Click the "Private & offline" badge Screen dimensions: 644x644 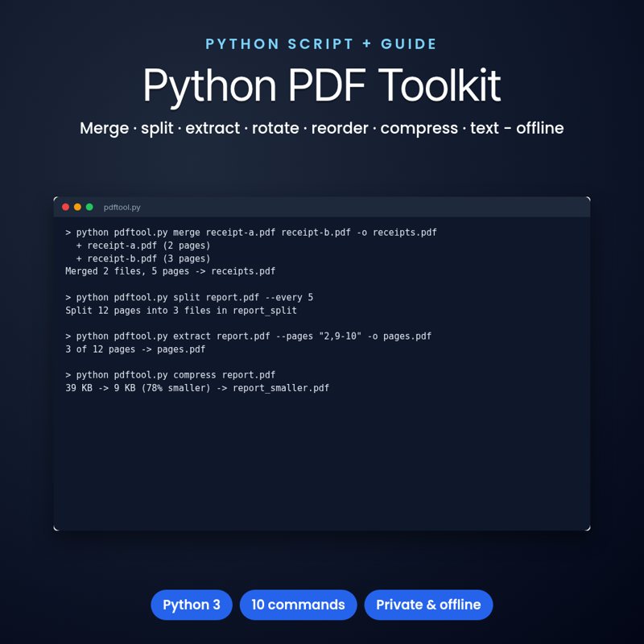pos(428,605)
